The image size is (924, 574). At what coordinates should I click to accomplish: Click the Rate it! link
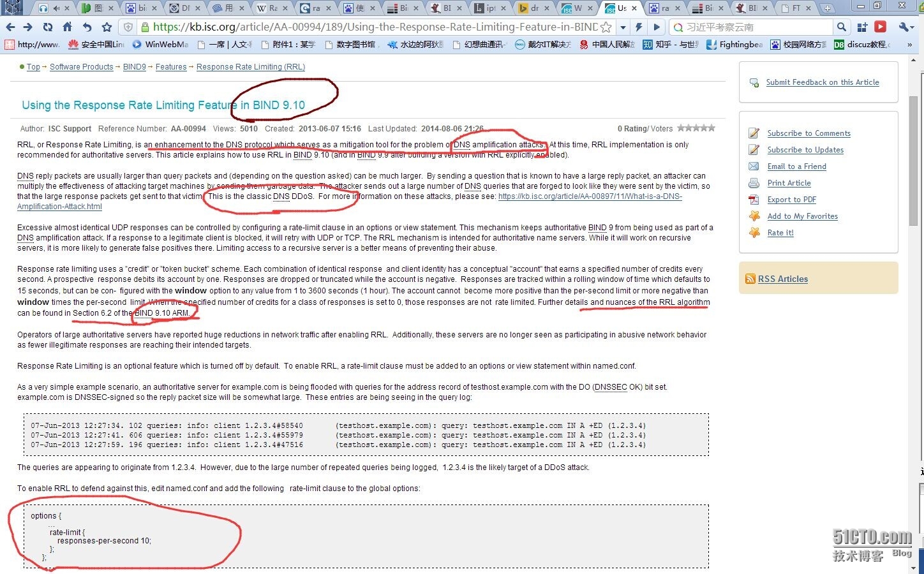pyautogui.click(x=780, y=233)
